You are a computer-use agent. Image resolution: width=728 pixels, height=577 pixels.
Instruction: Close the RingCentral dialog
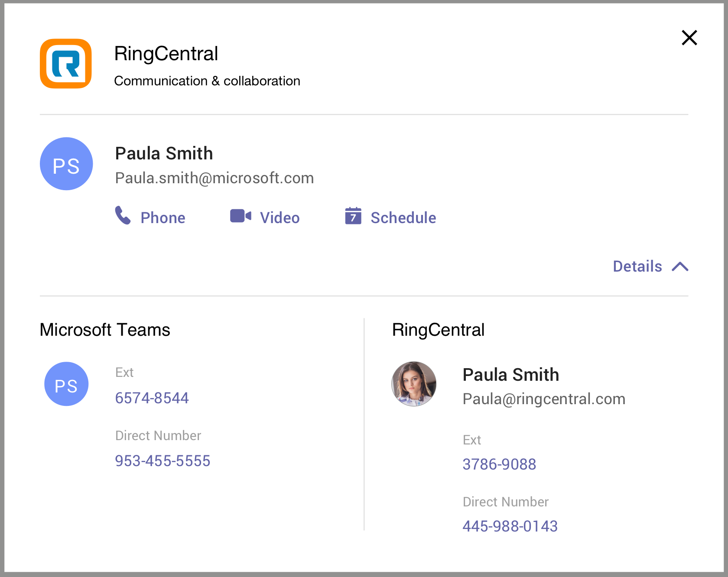click(689, 38)
